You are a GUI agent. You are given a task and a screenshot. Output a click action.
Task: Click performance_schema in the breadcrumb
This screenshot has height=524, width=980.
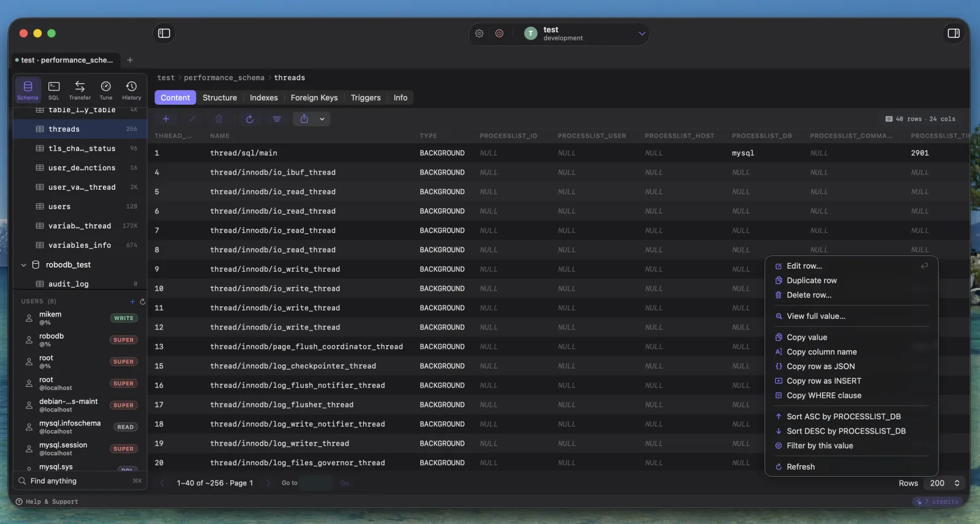[224, 78]
